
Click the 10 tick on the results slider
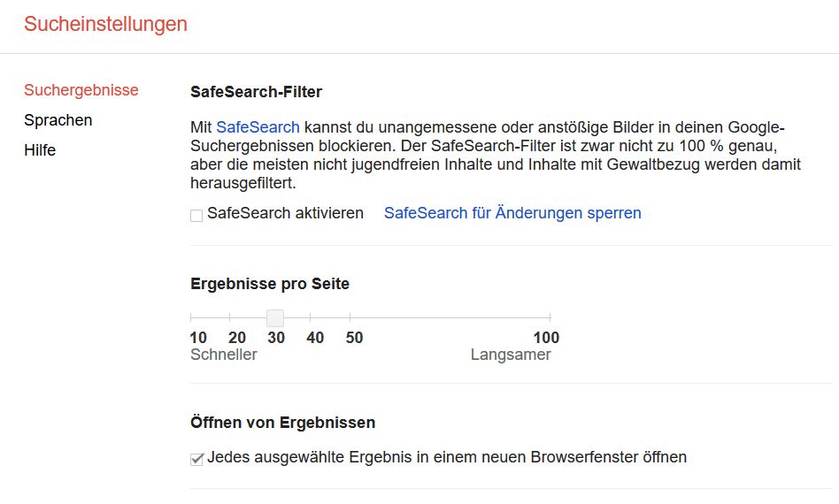[191, 317]
